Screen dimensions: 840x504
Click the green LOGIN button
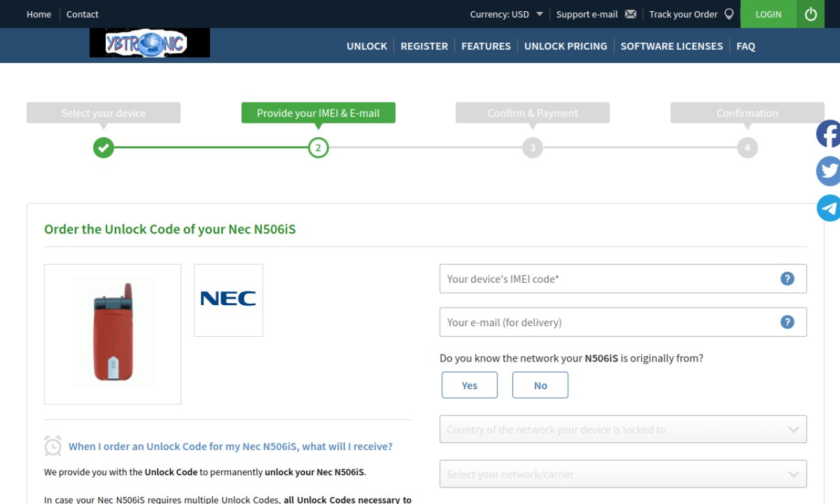tap(768, 14)
